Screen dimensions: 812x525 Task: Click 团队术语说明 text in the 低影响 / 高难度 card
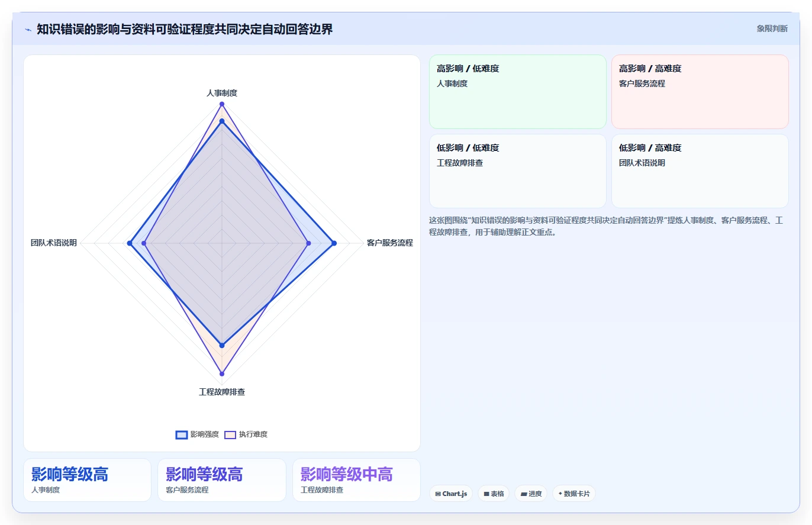[642, 163]
